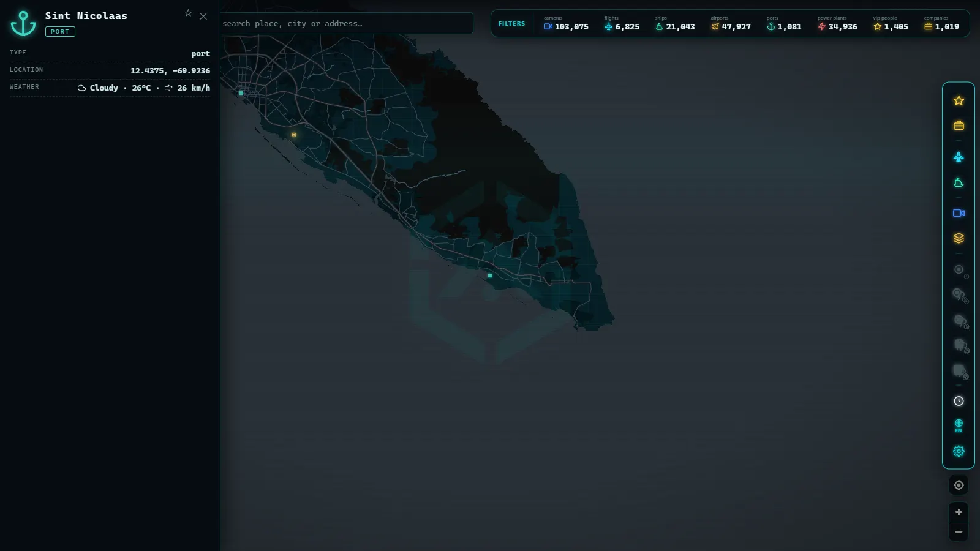Select the teal port marker near Sint Nicolaas
Screen dimensions: 980x551
tap(490, 275)
